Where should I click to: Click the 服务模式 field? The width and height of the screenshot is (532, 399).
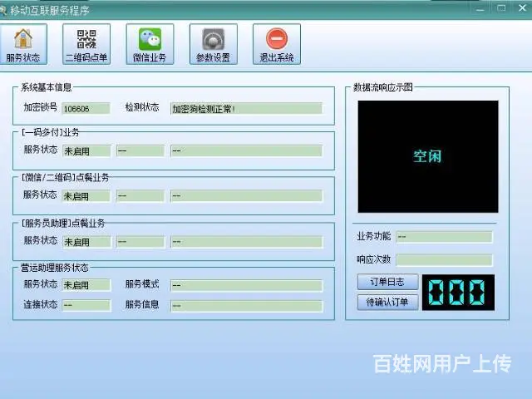click(x=246, y=285)
